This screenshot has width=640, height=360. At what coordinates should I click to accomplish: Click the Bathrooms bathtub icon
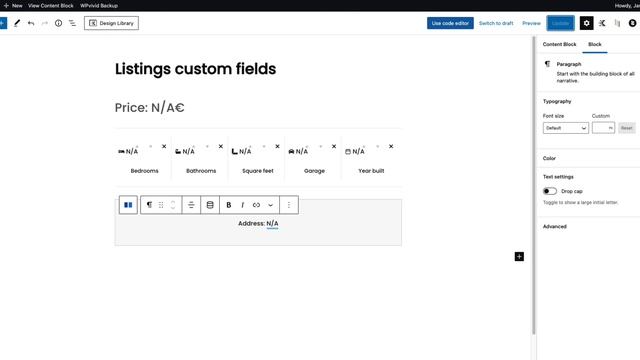(x=178, y=151)
